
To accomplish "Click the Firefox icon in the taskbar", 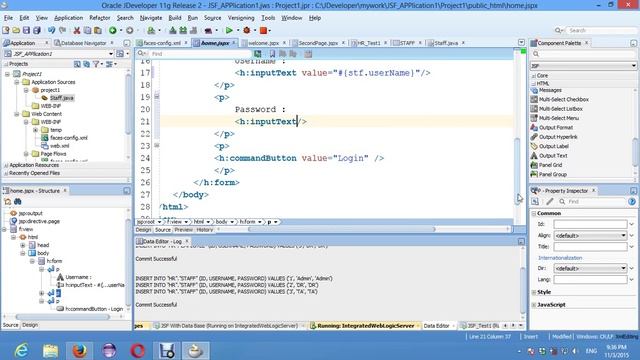I will [x=80, y=351].
